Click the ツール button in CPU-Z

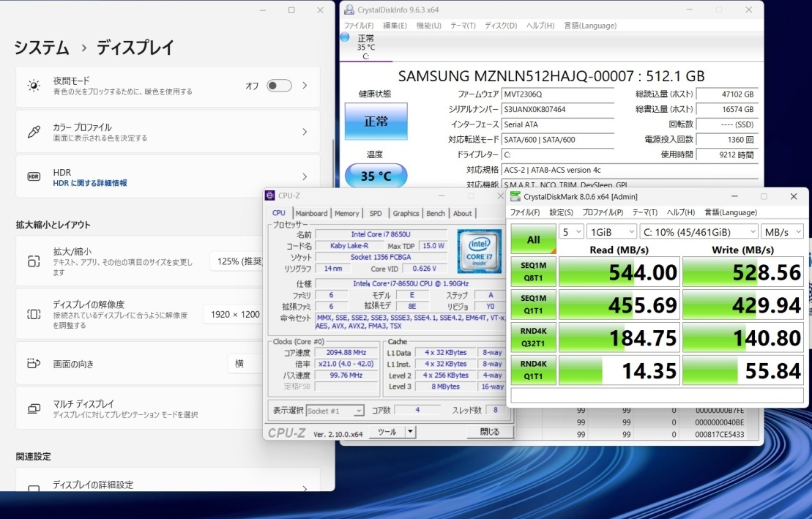(387, 431)
